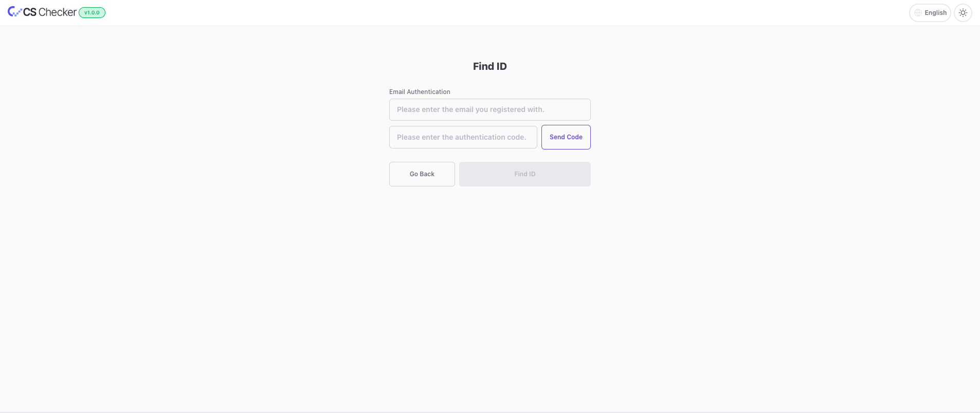Click the globe icon beside English

(x=918, y=13)
